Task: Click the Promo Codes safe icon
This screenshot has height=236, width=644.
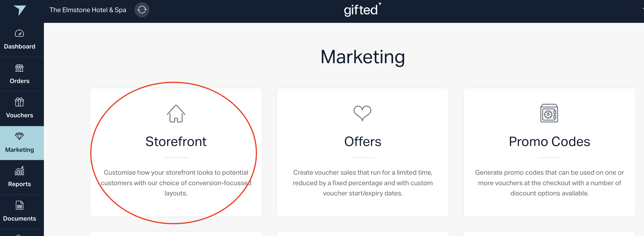Action: (549, 113)
